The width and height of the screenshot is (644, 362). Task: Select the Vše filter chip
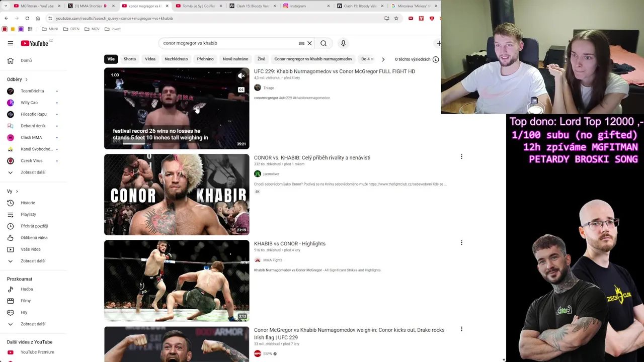coord(111,59)
